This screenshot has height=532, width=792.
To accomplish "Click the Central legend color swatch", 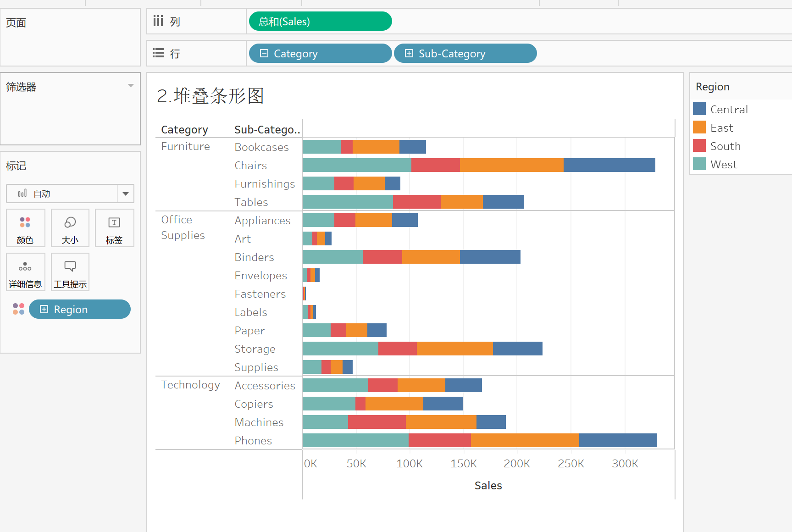I will 699,109.
